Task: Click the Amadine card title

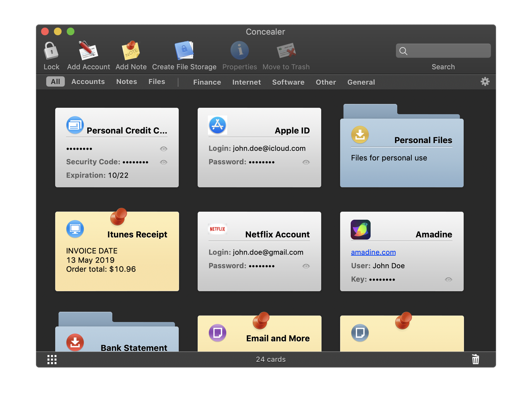Action: [x=434, y=234]
